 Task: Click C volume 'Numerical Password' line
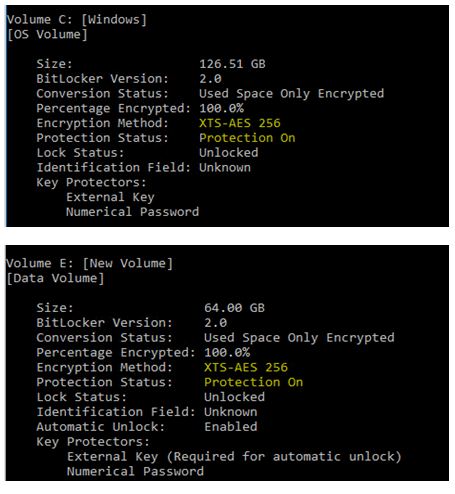pos(132,212)
